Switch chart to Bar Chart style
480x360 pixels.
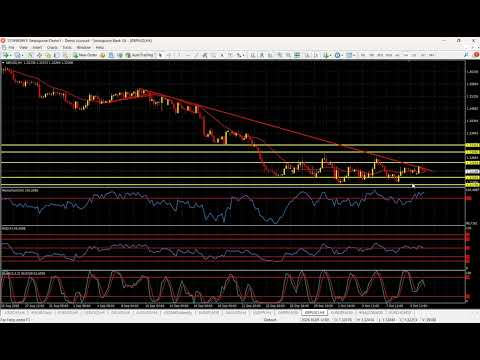click(252, 55)
